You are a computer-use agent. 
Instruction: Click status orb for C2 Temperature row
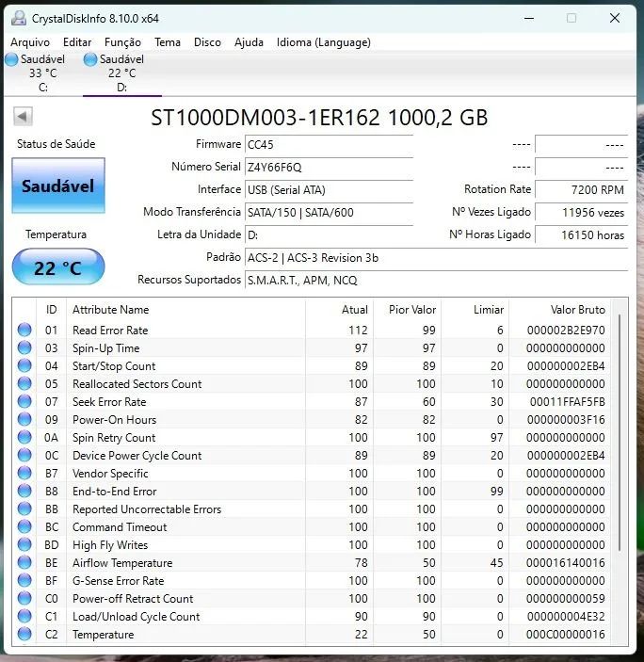pyautogui.click(x=24, y=634)
